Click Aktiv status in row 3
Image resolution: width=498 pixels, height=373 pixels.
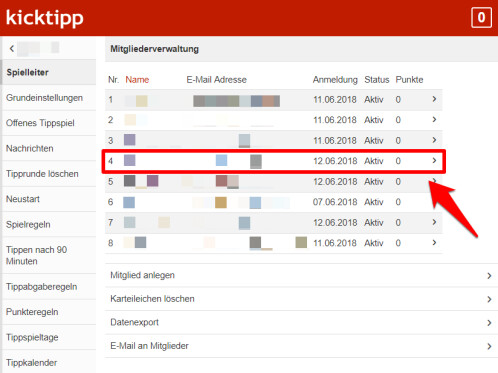374,141
